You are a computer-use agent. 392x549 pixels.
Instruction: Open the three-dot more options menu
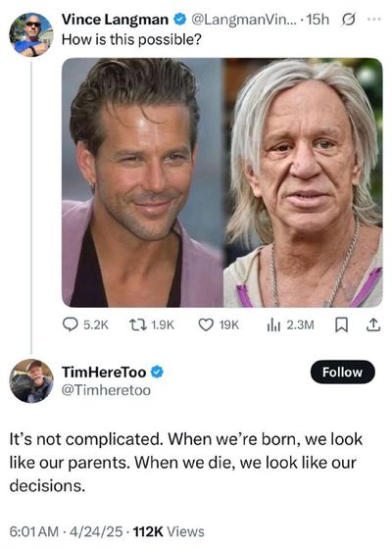(374, 20)
